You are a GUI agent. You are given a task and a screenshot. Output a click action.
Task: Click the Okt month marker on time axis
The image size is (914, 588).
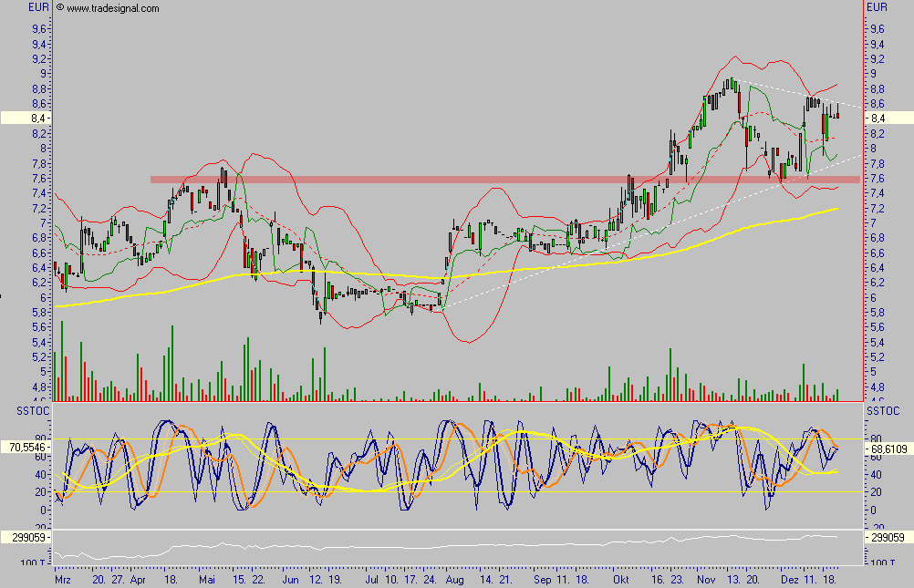click(621, 579)
